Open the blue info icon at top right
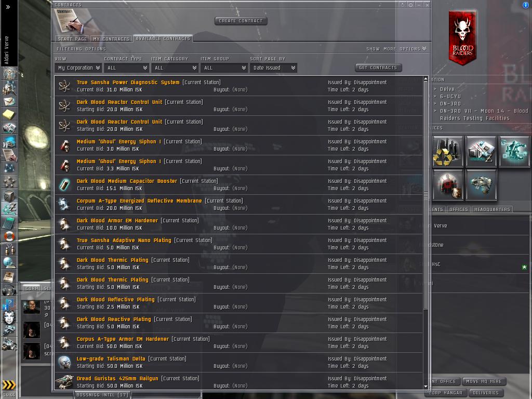 (x=526, y=5)
